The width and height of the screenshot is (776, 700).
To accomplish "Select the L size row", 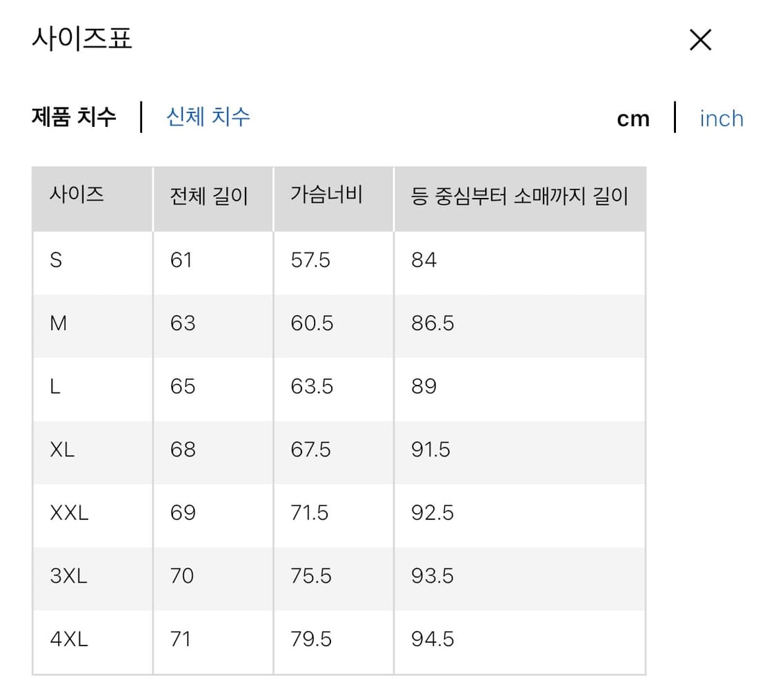I will (58, 387).
